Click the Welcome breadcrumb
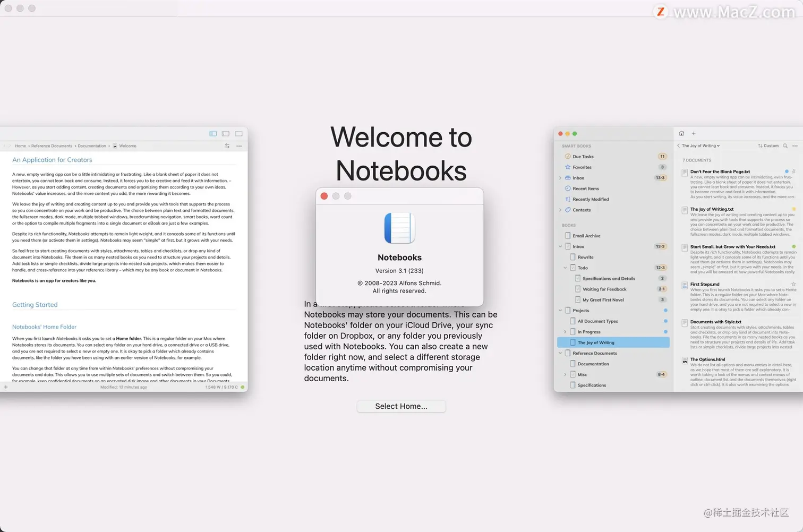Viewport: 803px width, 532px height. [x=127, y=145]
